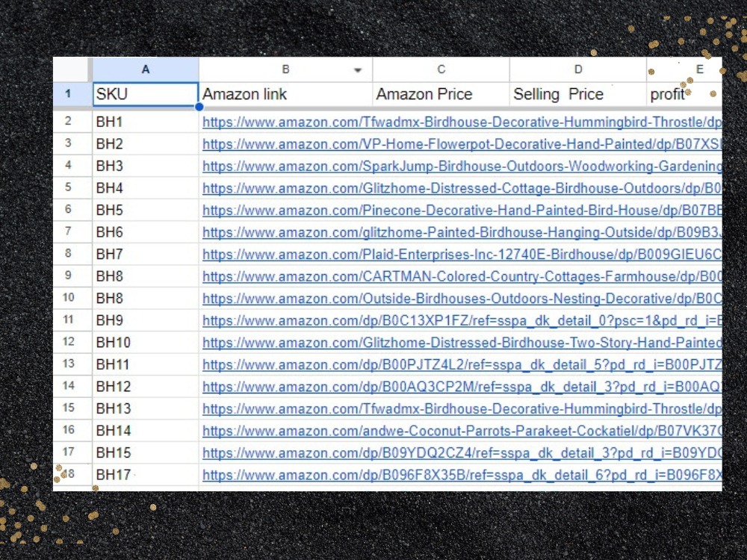Select cell BH1
This screenshot has height=560, width=747.
point(146,122)
